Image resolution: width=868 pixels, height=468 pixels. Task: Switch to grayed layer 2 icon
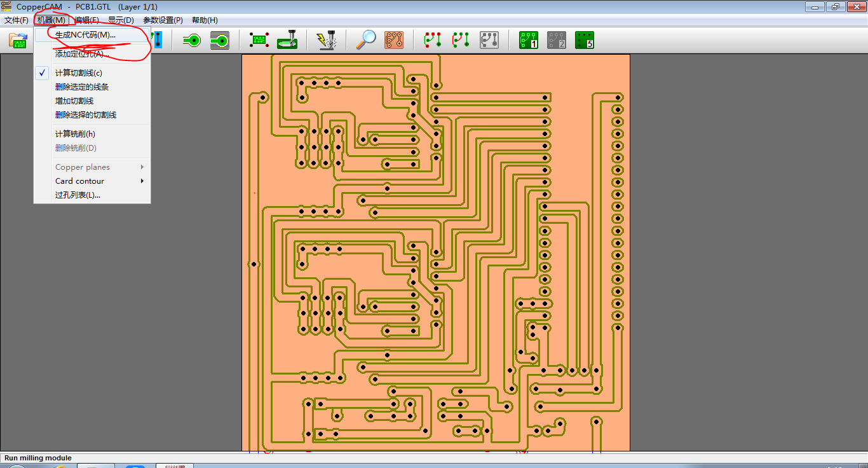click(x=556, y=41)
